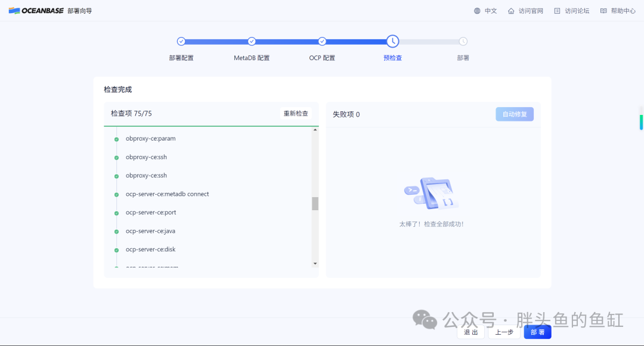Click the check list scrollbar up arrow
The height and width of the screenshot is (346, 644).
[x=315, y=130]
